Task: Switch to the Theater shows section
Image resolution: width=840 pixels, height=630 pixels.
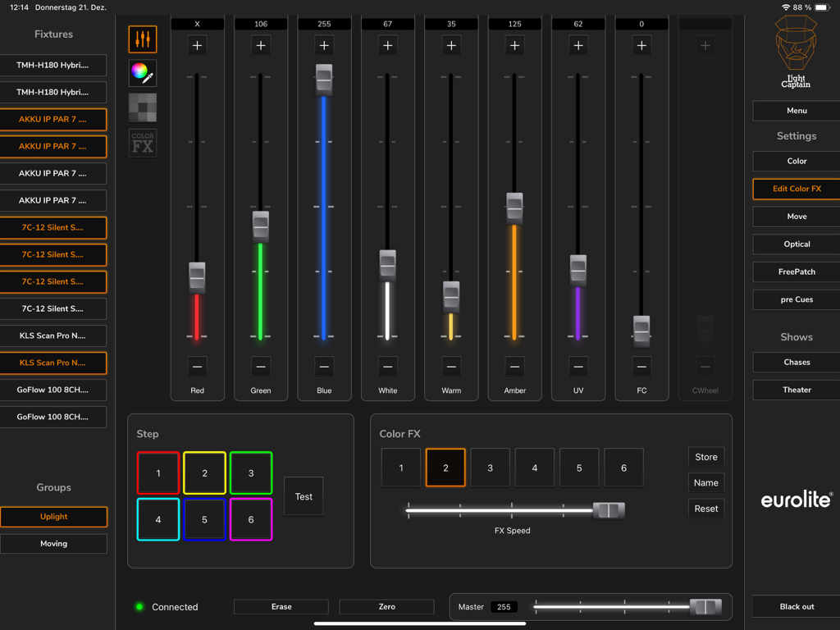Action: [795, 390]
